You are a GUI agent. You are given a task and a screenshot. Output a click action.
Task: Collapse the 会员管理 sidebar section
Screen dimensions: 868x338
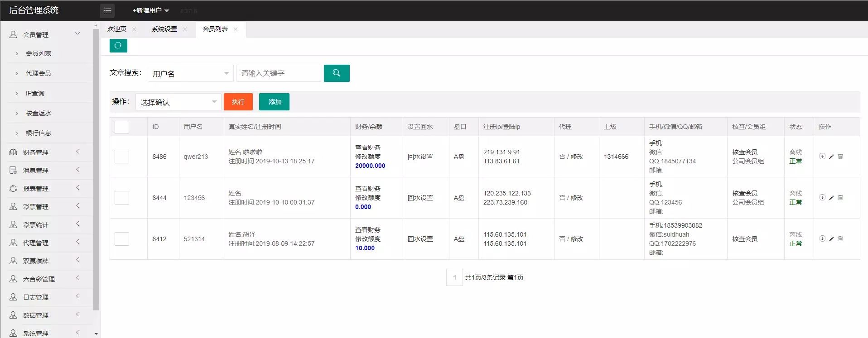tap(77, 33)
